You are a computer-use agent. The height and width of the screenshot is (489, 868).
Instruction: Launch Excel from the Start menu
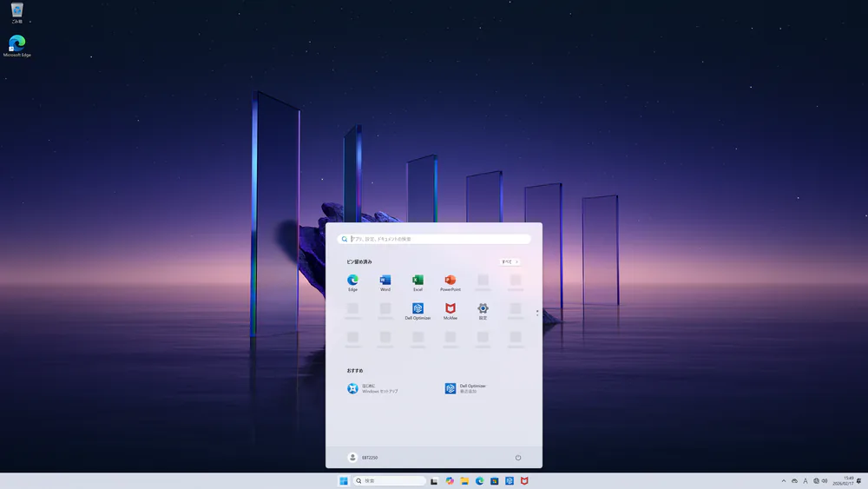(x=418, y=281)
